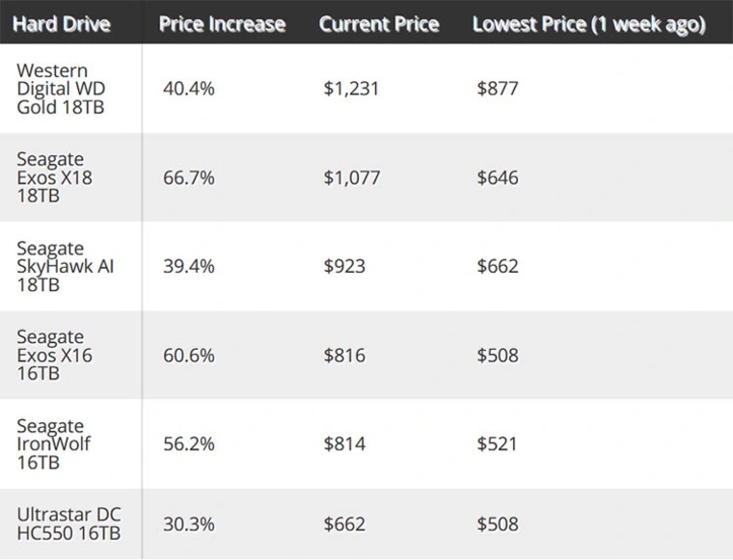Click the $1,231 current price
733x560 pixels.
click(x=351, y=89)
